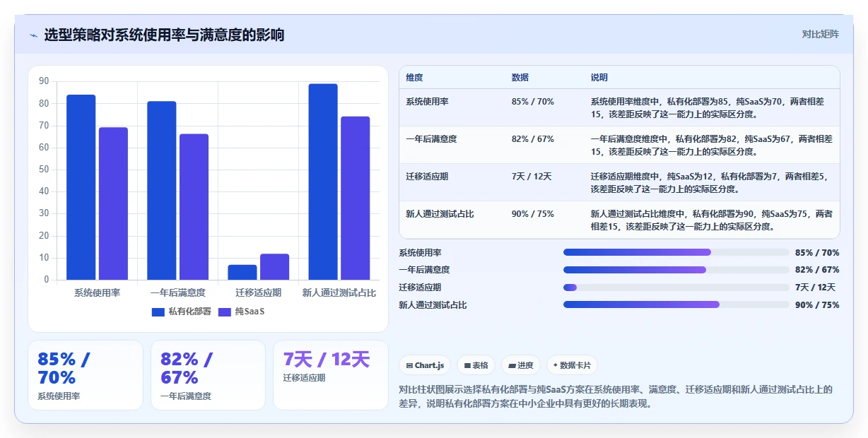
Task: Select the 数据卡片 tag chip
Action: tap(572, 365)
